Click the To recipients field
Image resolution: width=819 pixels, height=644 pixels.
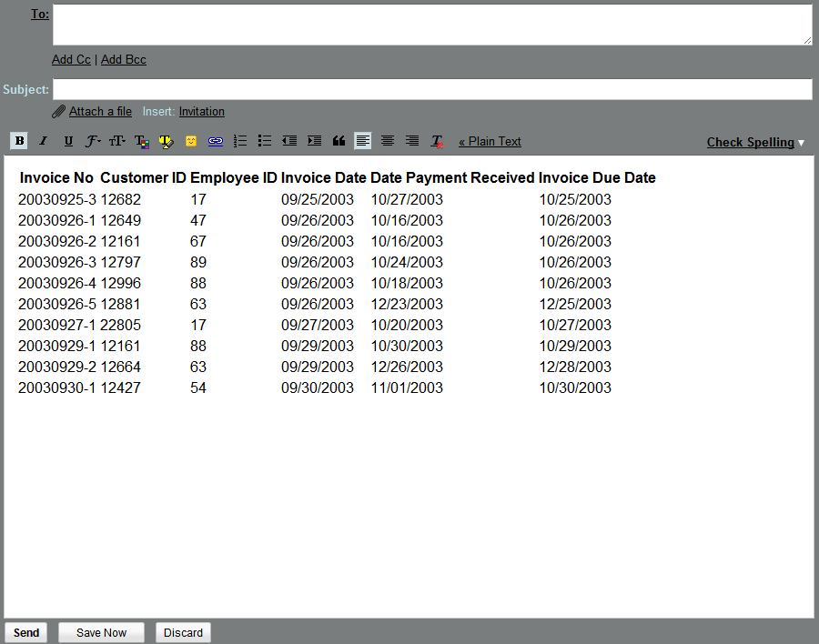point(432,25)
